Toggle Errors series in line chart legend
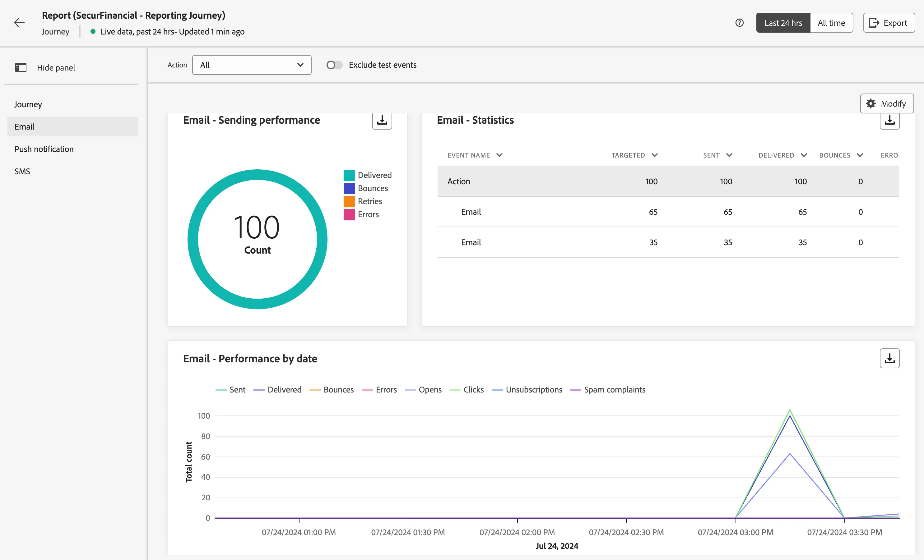924x560 pixels. [x=379, y=390]
